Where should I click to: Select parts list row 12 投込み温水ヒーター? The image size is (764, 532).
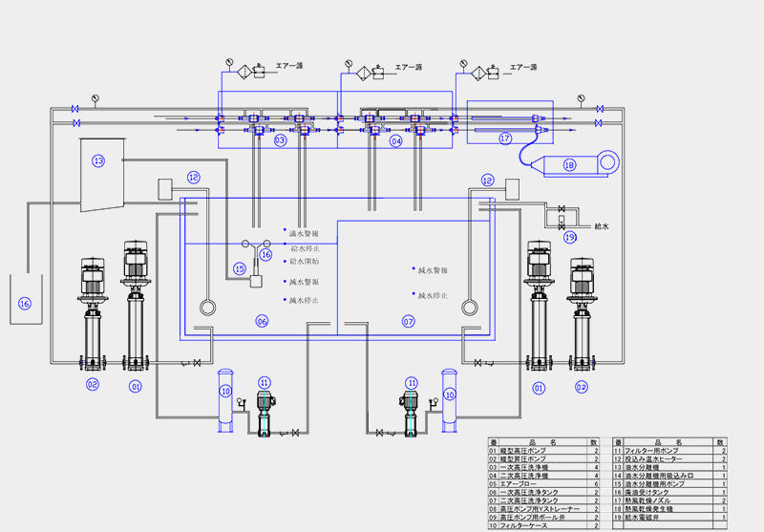(x=670, y=458)
